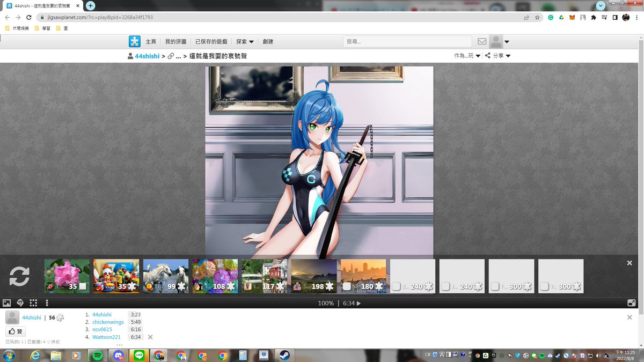Open the messages envelope icon
This screenshot has width=644, height=362.
point(482,41)
